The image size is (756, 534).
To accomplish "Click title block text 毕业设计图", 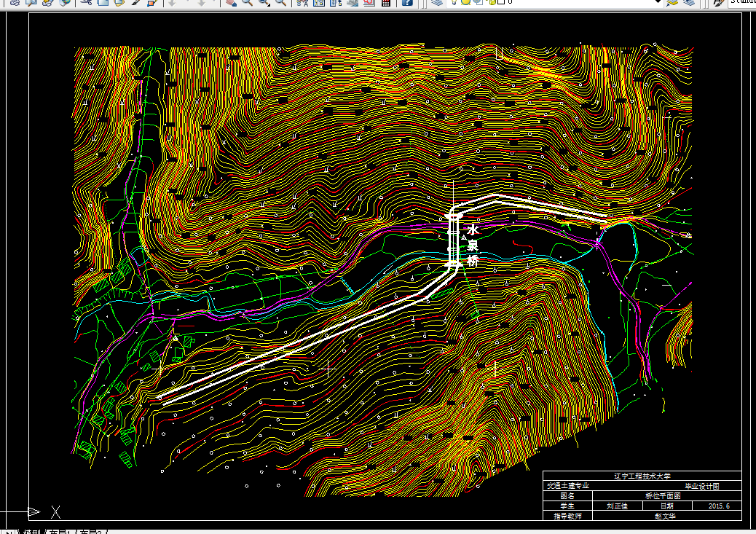I will [x=702, y=486].
